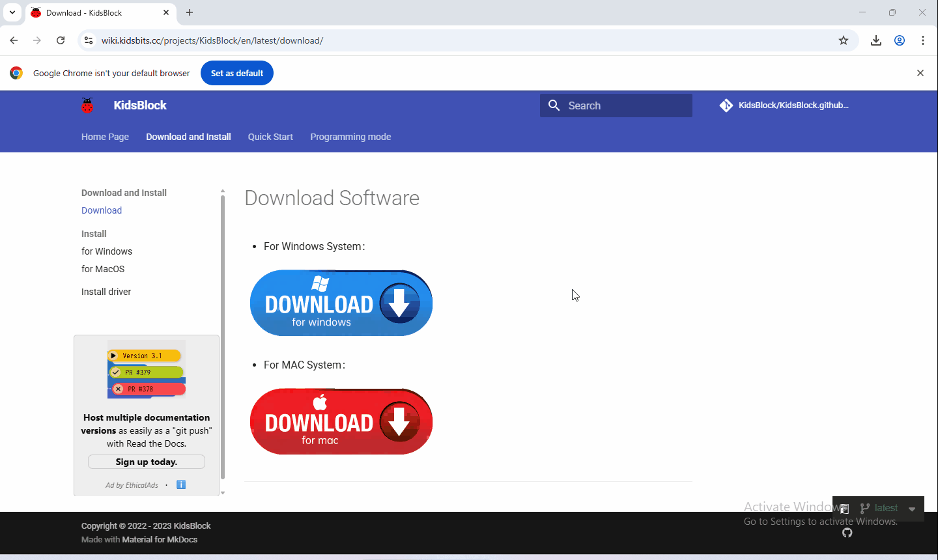Click into the Search input field
This screenshot has width=938, height=560.
[x=616, y=105]
